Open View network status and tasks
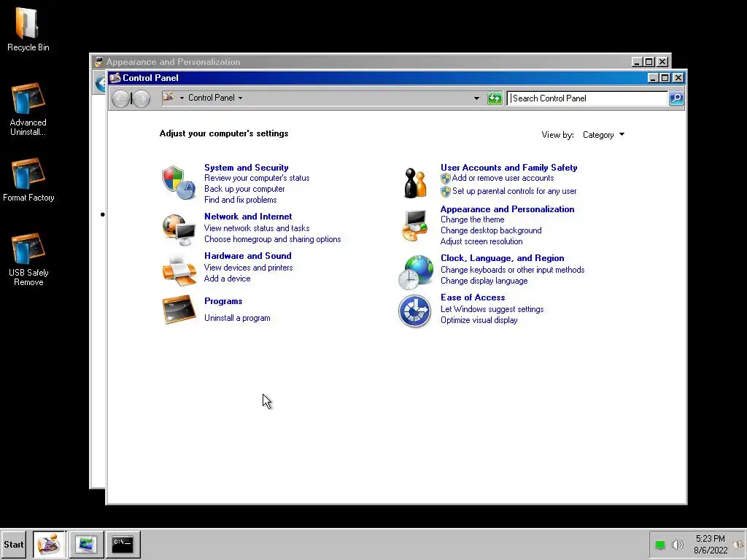Screen dimensions: 747x560 (257, 228)
